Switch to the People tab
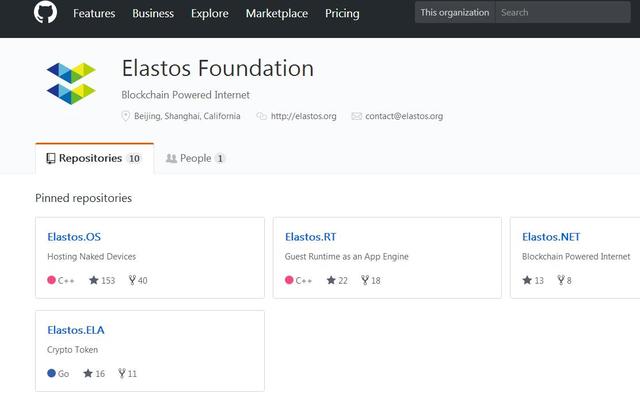This screenshot has height=397, width=640. [196, 158]
